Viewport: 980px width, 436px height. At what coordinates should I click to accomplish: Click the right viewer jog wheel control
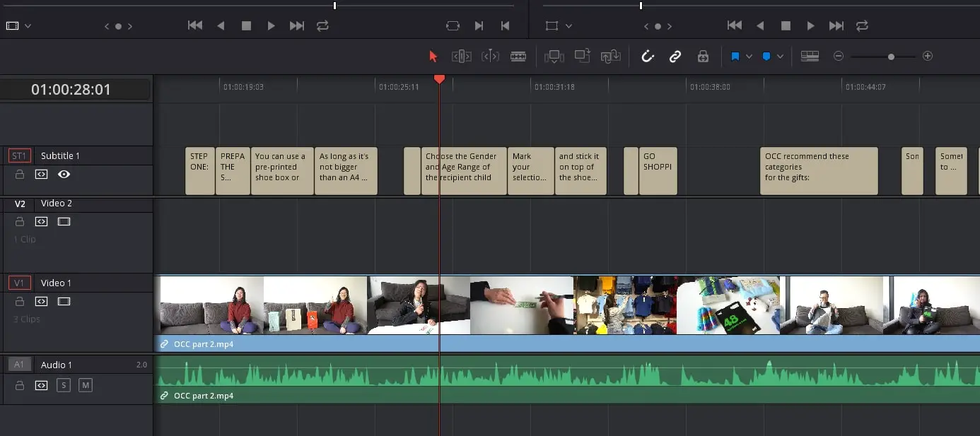coord(658,26)
